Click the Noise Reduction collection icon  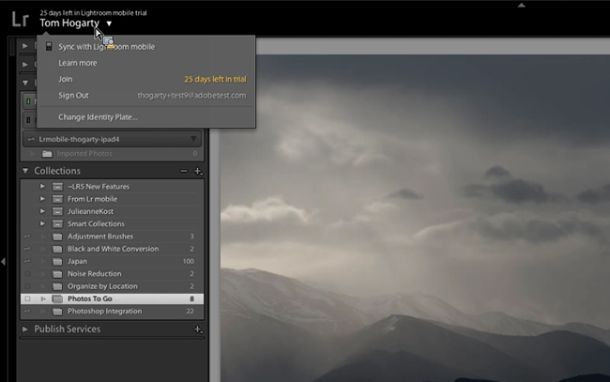coord(57,274)
